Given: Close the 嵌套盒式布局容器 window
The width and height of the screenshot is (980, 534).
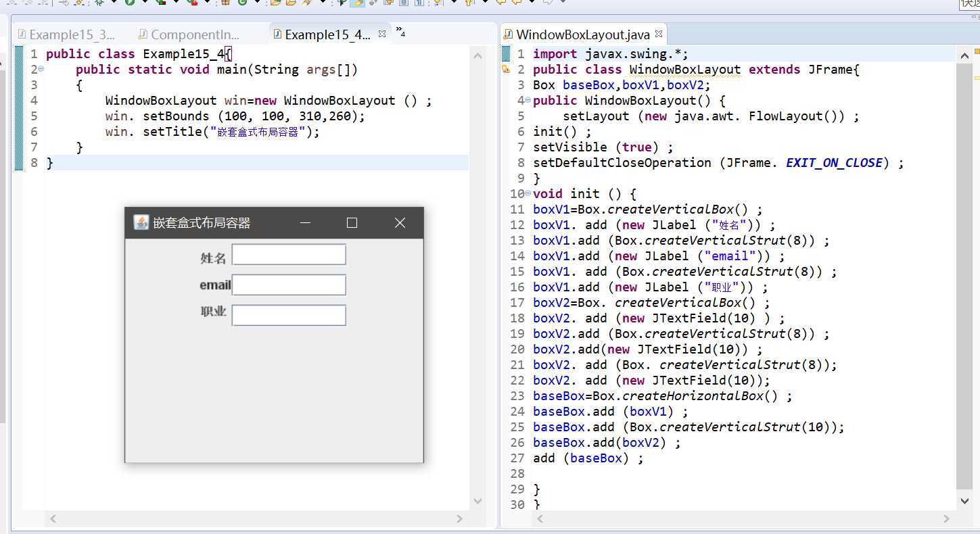Looking at the screenshot, I should [400, 223].
